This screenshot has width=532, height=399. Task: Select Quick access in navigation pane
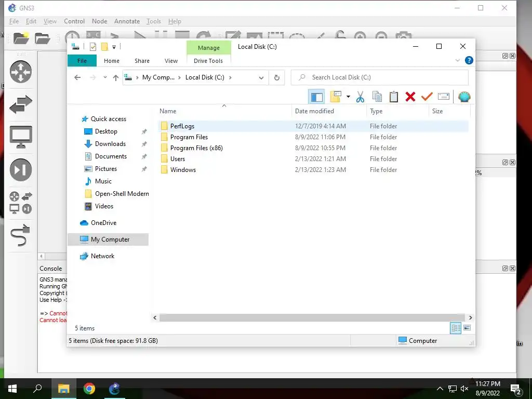tap(108, 119)
